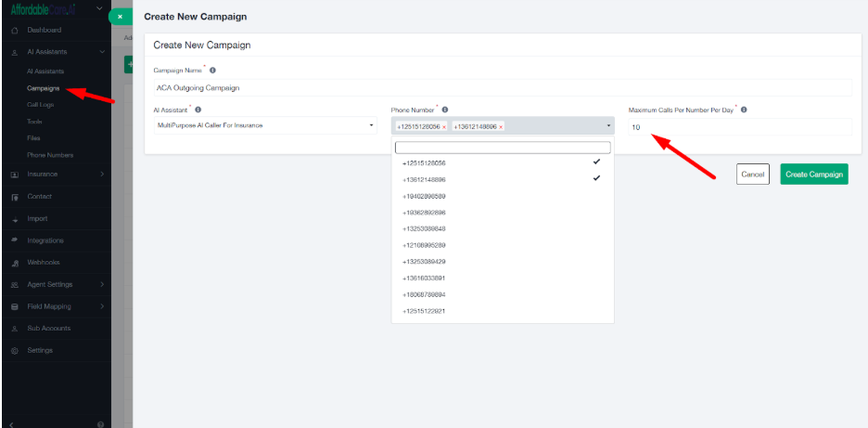Click the Settings gear icon
The width and height of the screenshot is (868, 428).
(x=14, y=351)
